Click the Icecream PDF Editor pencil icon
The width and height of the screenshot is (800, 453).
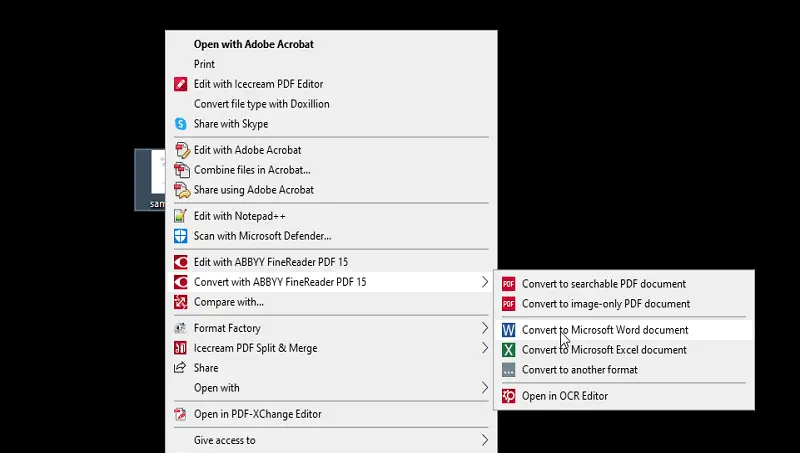(x=181, y=84)
